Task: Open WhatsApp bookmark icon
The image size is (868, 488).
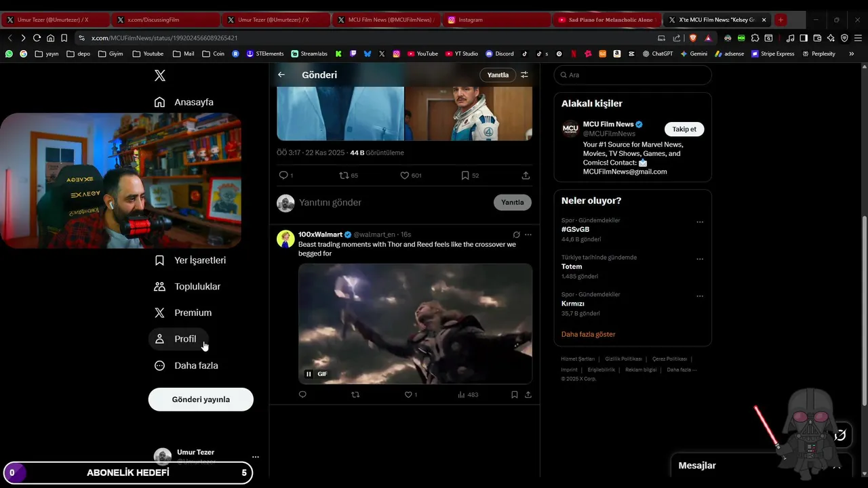Action: click(9, 54)
